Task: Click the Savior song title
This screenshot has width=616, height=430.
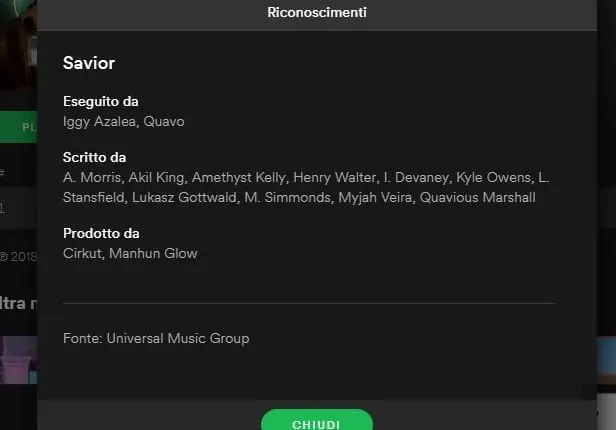Action: point(89,63)
